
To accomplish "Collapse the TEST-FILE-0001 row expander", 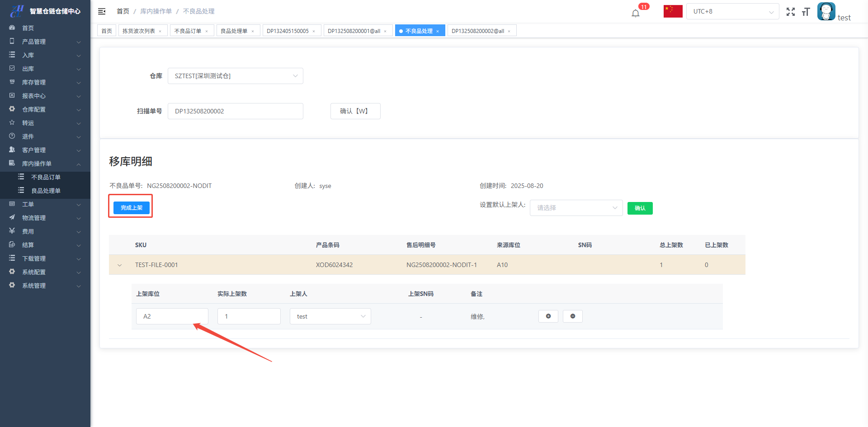I will tap(119, 265).
